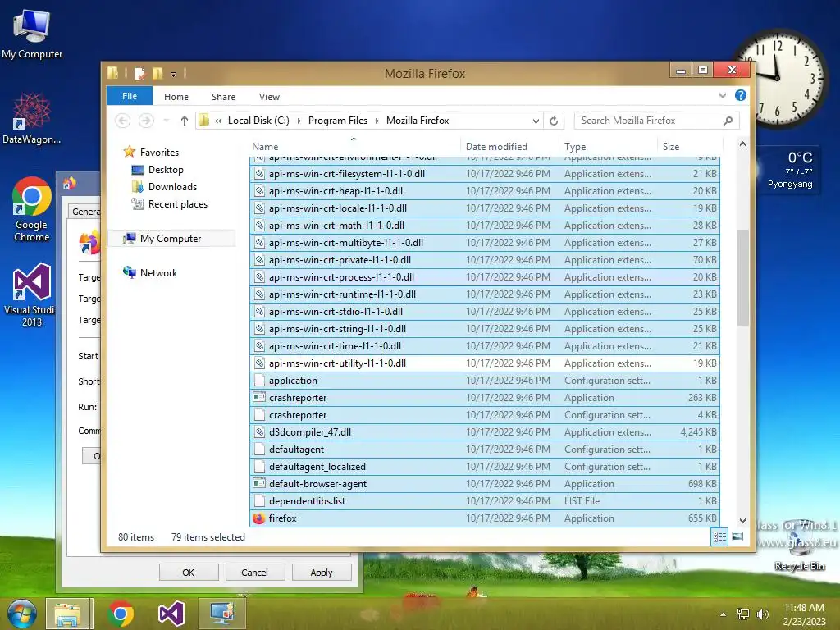This screenshot has width=840, height=630.
Task: Go forward using Explorer forward arrow
Action: pos(146,121)
